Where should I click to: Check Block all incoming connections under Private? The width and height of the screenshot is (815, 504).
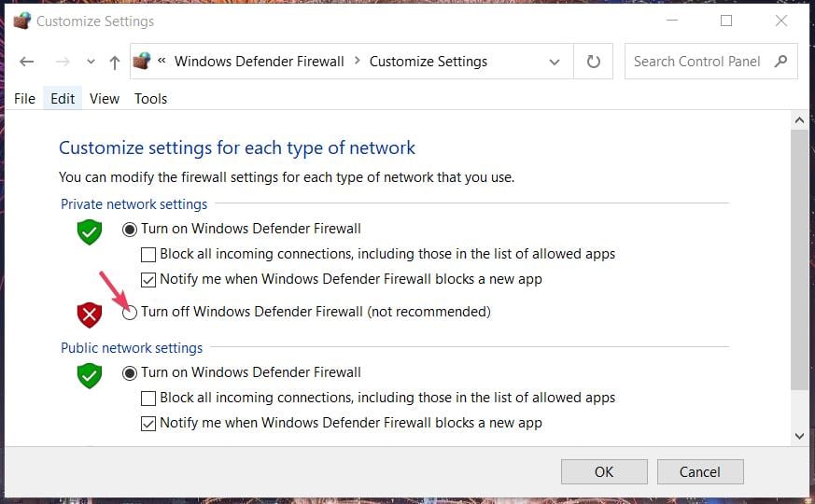click(148, 255)
